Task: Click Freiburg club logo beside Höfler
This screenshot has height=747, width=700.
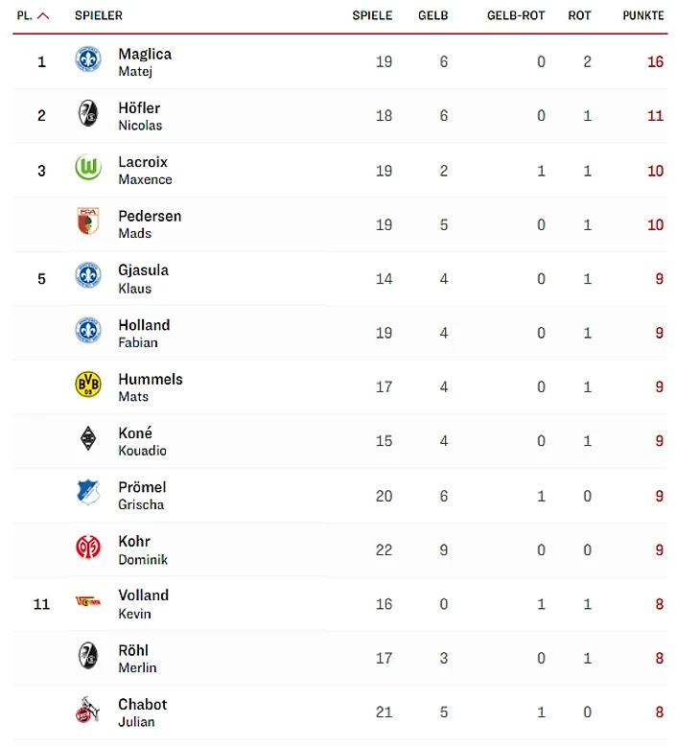Action: 88,115
